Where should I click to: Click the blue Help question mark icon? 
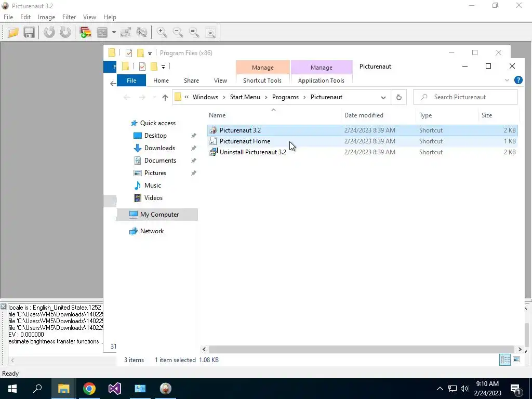(x=518, y=80)
